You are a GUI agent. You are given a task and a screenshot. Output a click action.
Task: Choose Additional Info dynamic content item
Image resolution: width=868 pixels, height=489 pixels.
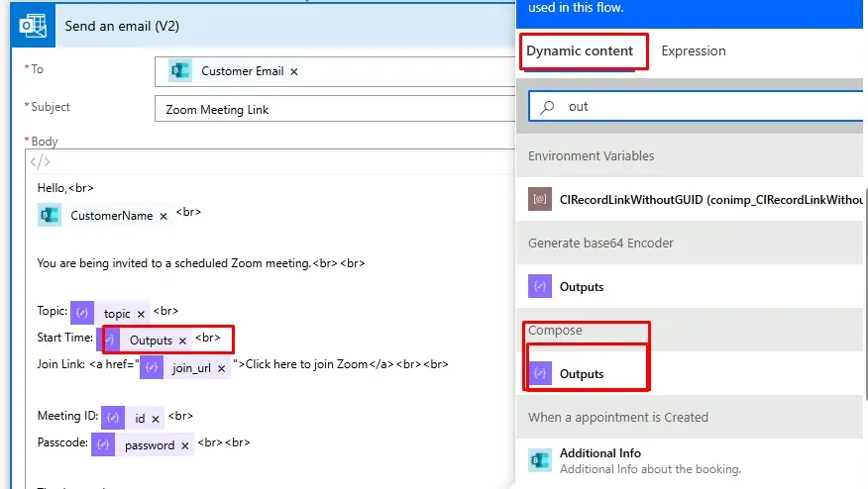coord(600,453)
